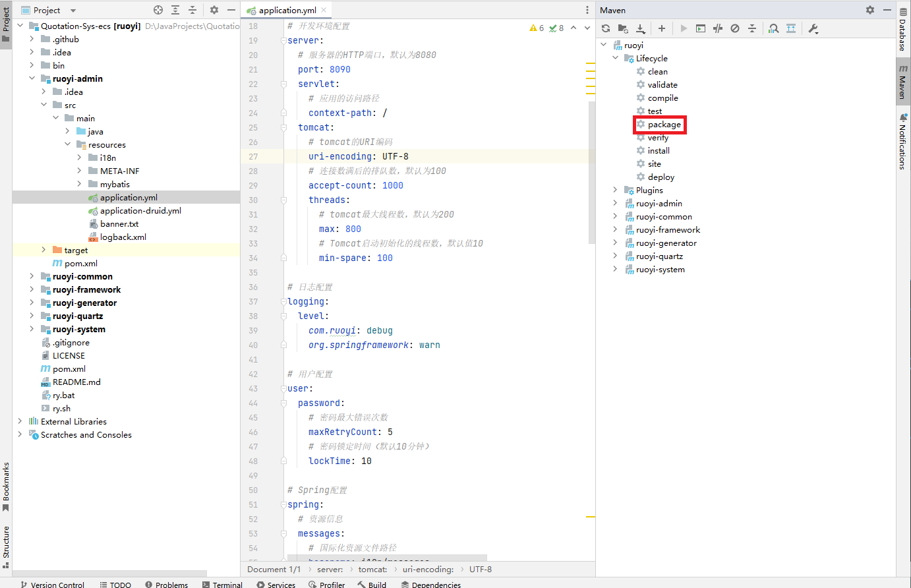Viewport: 911px width, 588px height.
Task: Fold the spring block at line 51
Action: [x=283, y=504]
